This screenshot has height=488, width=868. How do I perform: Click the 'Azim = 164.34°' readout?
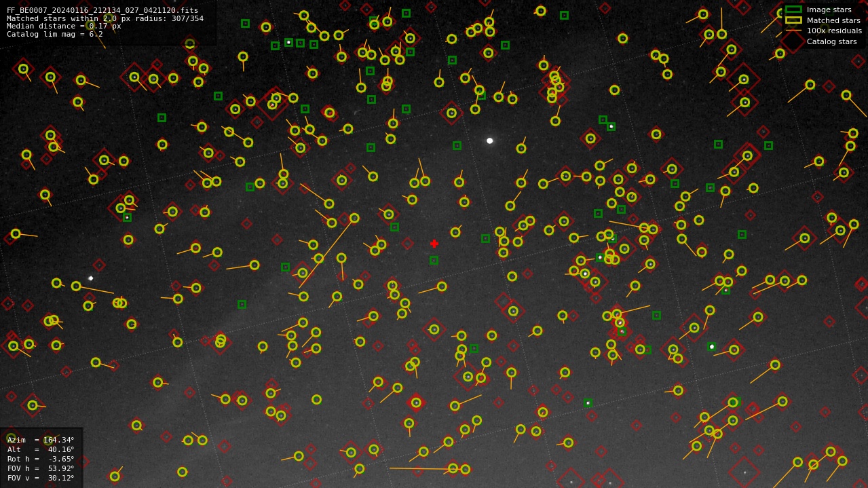pos(41,440)
